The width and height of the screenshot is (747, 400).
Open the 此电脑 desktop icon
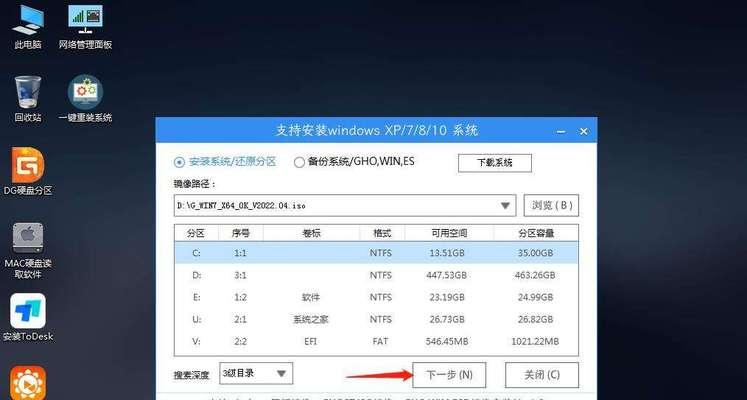pyautogui.click(x=28, y=27)
